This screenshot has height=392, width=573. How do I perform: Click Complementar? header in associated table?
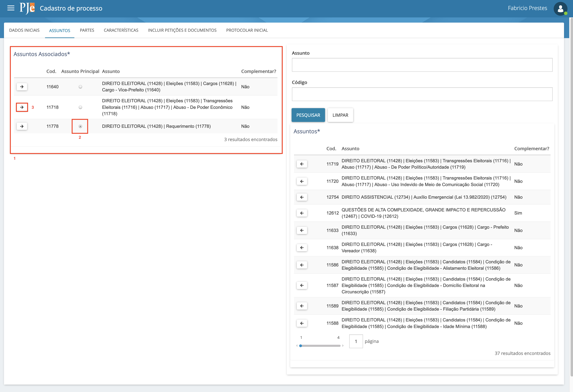[x=259, y=71]
